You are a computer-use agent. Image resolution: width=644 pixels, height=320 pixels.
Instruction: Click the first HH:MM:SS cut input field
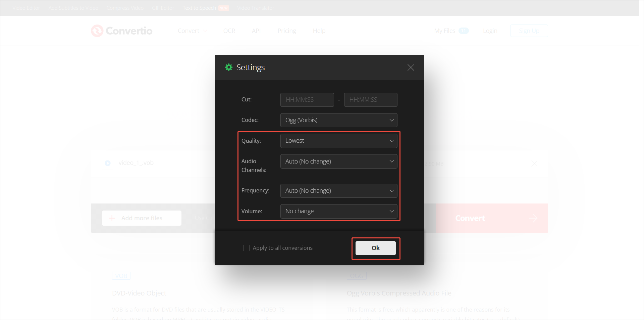[307, 99]
